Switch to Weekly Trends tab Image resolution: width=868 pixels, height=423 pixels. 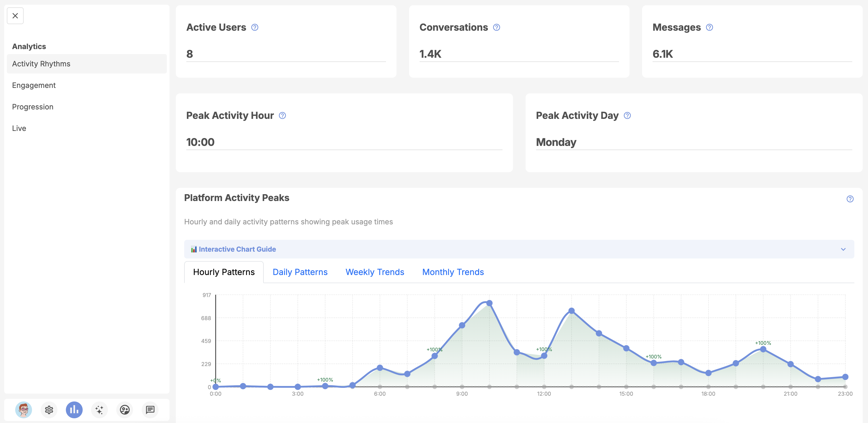(375, 272)
